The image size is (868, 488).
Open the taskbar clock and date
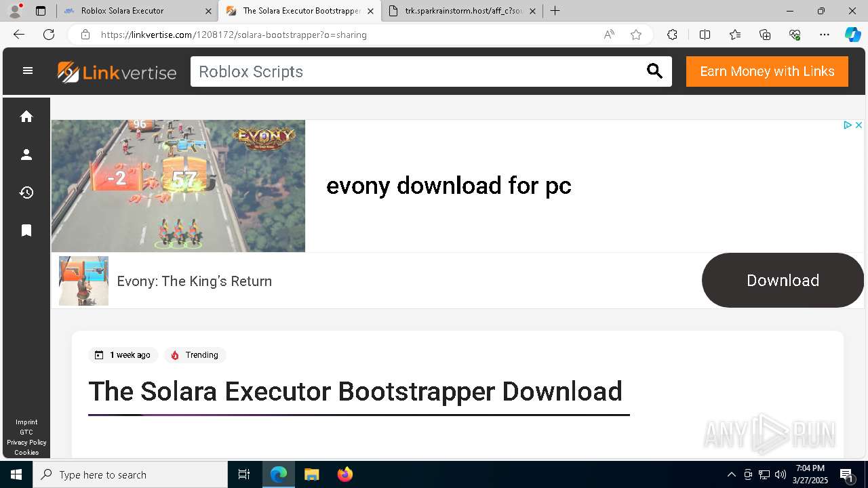point(810,474)
